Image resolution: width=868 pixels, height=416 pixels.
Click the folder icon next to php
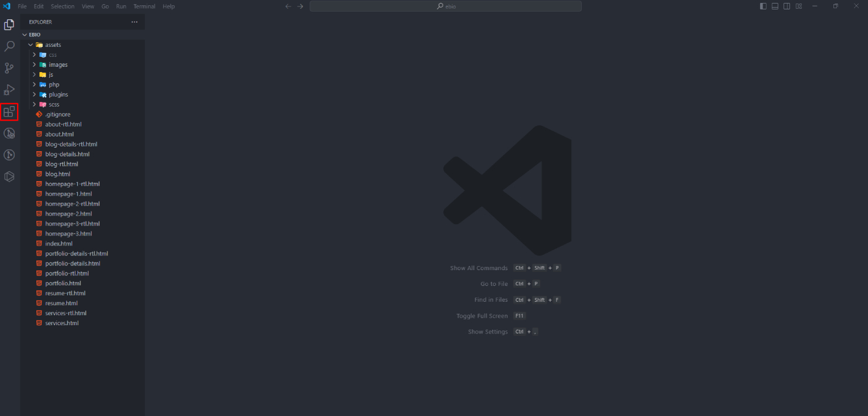coord(43,84)
